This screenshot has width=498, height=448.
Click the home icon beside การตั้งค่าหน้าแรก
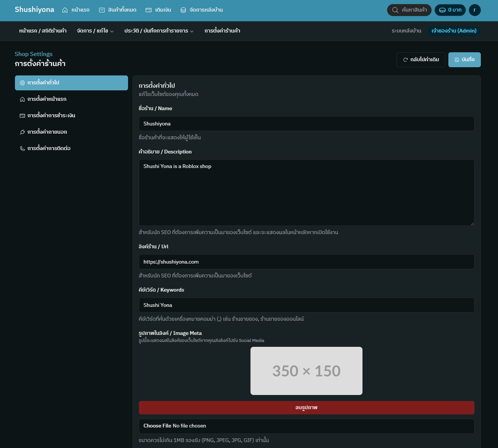[22, 99]
